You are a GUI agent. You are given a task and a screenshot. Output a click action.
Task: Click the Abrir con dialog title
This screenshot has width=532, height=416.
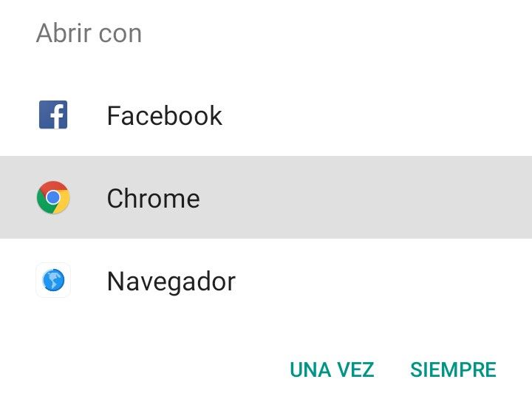tap(89, 33)
